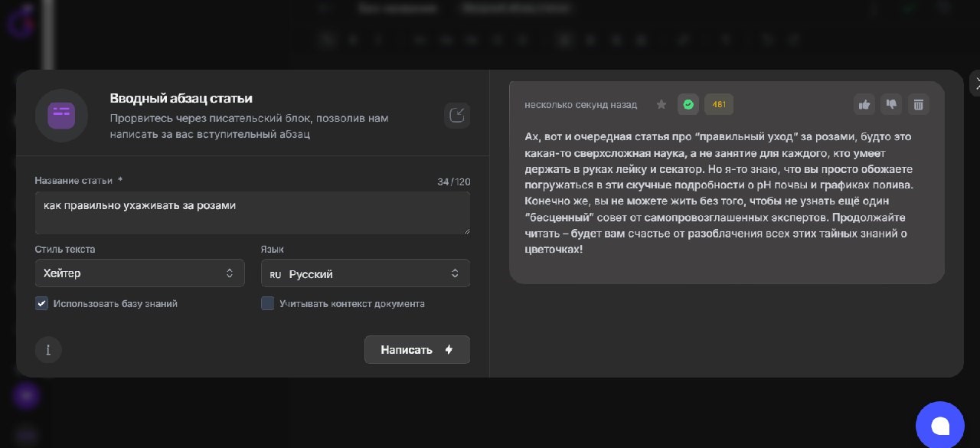Click the generated paragraph text
980x448 pixels.
(x=718, y=193)
